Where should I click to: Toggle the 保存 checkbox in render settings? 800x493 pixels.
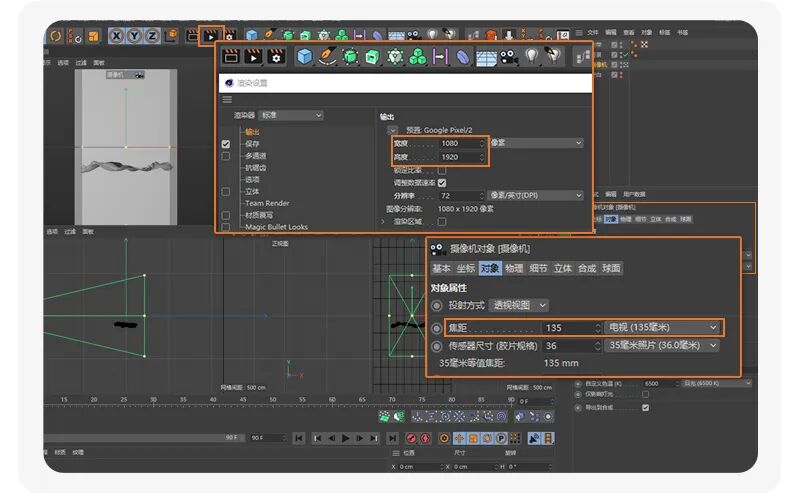tap(226, 144)
